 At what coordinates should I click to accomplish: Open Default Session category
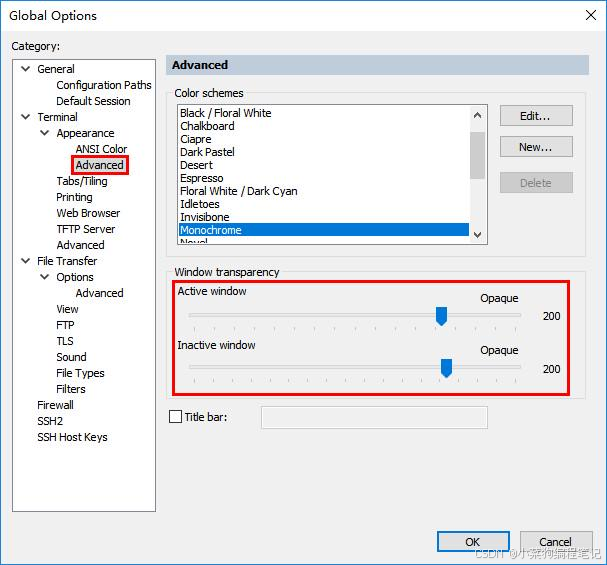coord(93,101)
